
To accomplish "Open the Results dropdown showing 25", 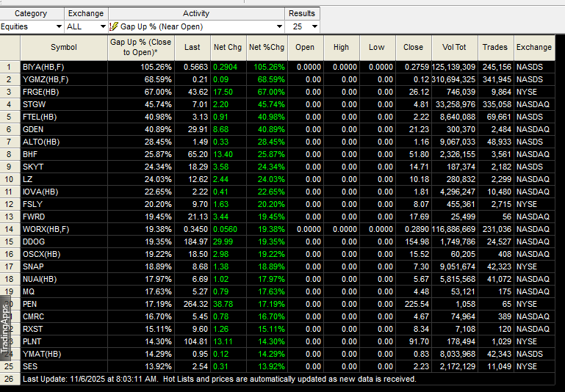I will pos(302,26).
